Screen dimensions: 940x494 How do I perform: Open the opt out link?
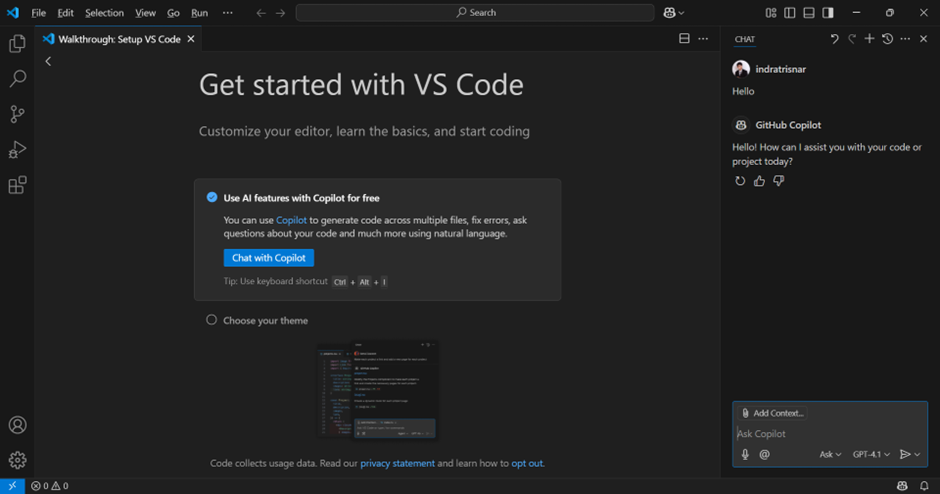pyautogui.click(x=527, y=463)
